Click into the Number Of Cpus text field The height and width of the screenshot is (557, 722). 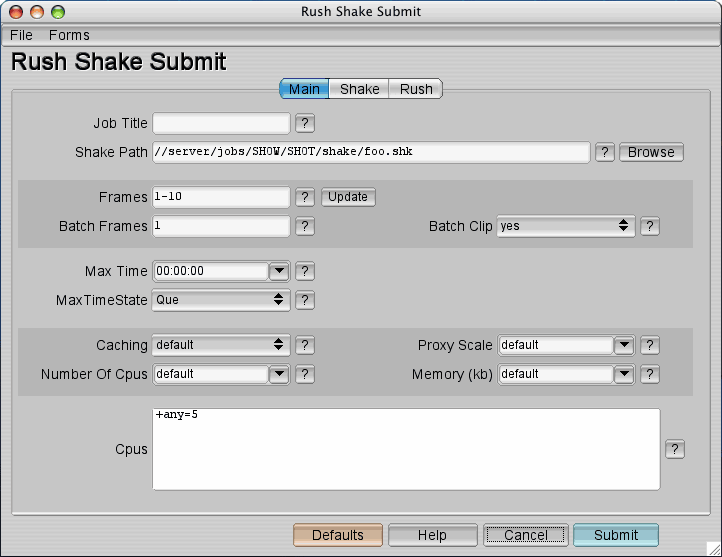pos(211,374)
